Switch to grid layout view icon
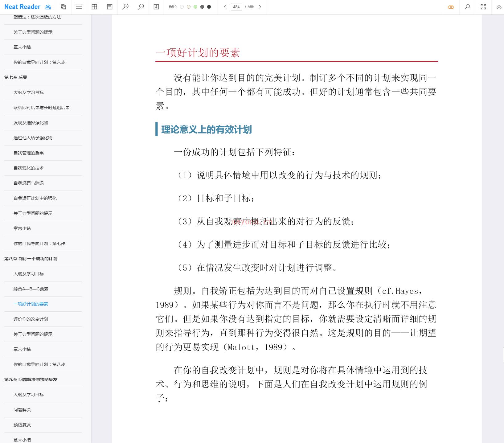 pos(94,7)
